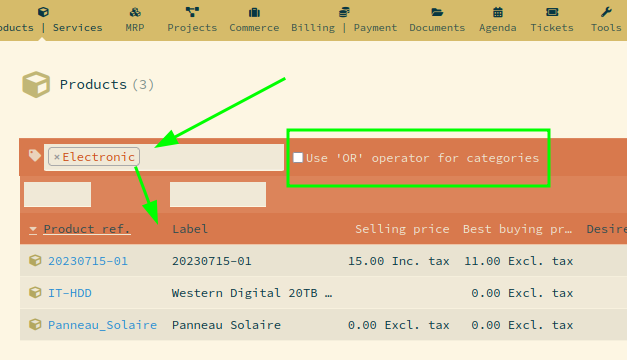The width and height of the screenshot is (627, 360).
Task: Click the category filter field after Electronic
Action: pos(211,157)
